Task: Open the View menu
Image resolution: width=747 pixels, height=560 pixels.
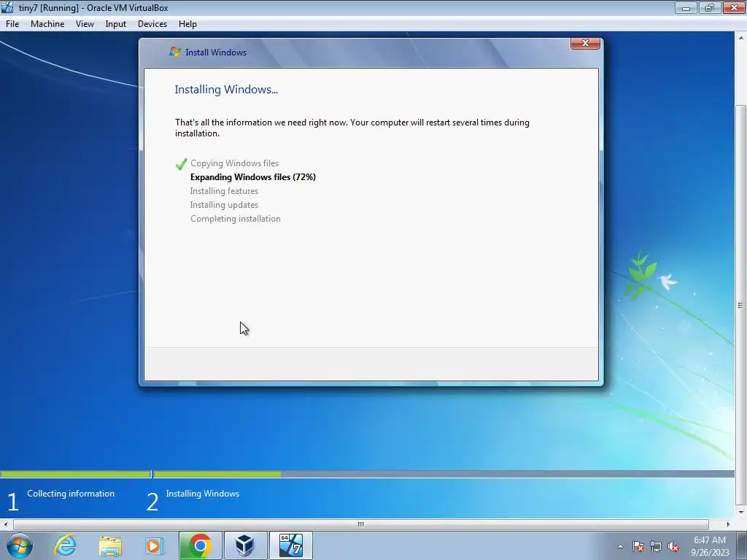Action: click(x=85, y=24)
